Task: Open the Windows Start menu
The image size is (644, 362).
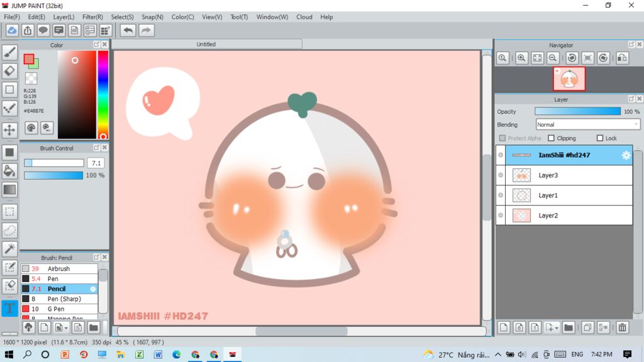Action: pos(9,354)
